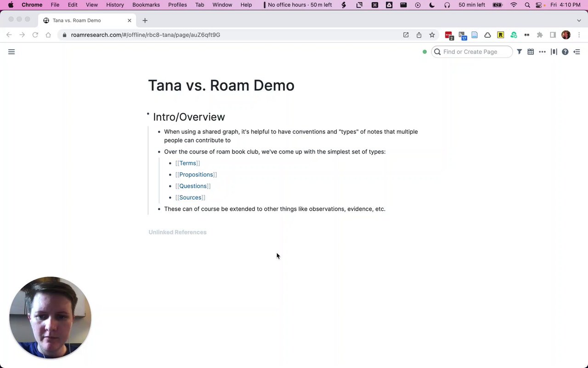Open the Roam calendar date picker icon
588x368 pixels.
coord(531,52)
